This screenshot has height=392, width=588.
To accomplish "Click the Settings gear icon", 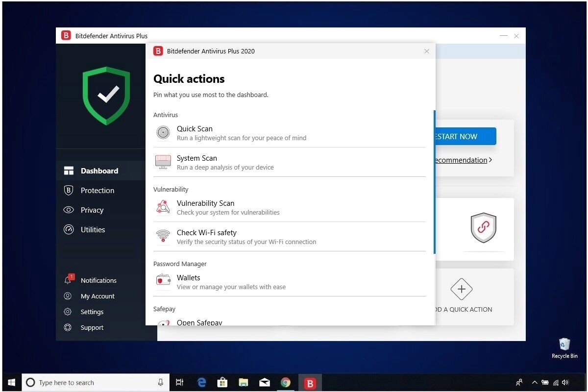I will (69, 312).
